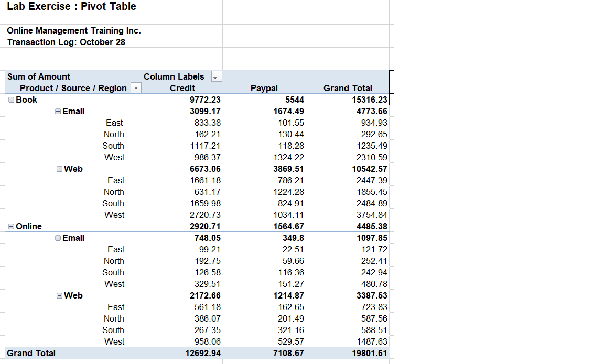Select the North row under Online Web
This screenshot has height=364, width=604.
(x=114, y=318)
